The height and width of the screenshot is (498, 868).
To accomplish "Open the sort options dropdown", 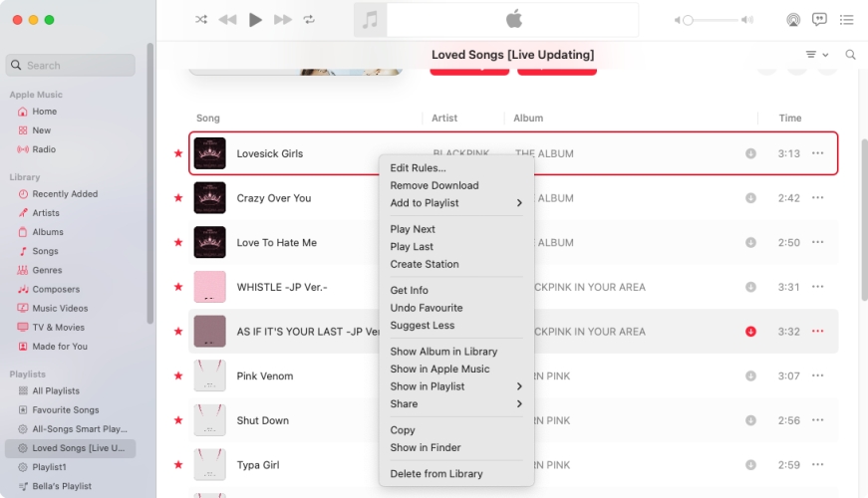I will 817,54.
